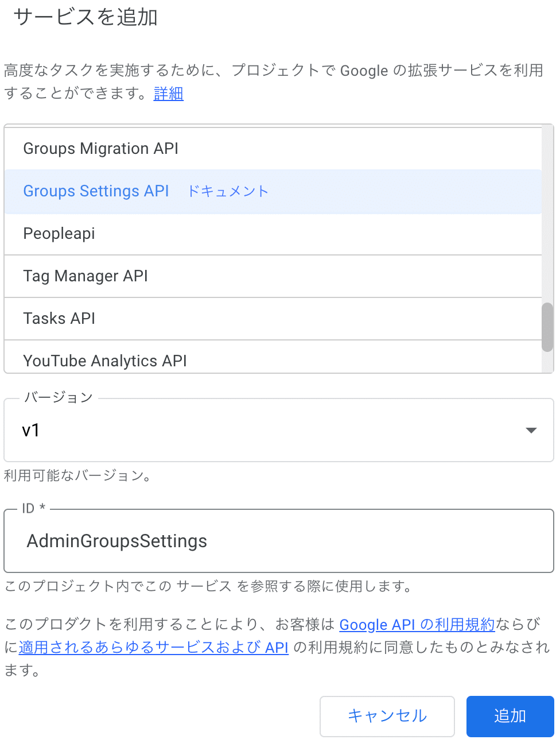
Task: Click the blue 追加 button
Action: (x=510, y=716)
